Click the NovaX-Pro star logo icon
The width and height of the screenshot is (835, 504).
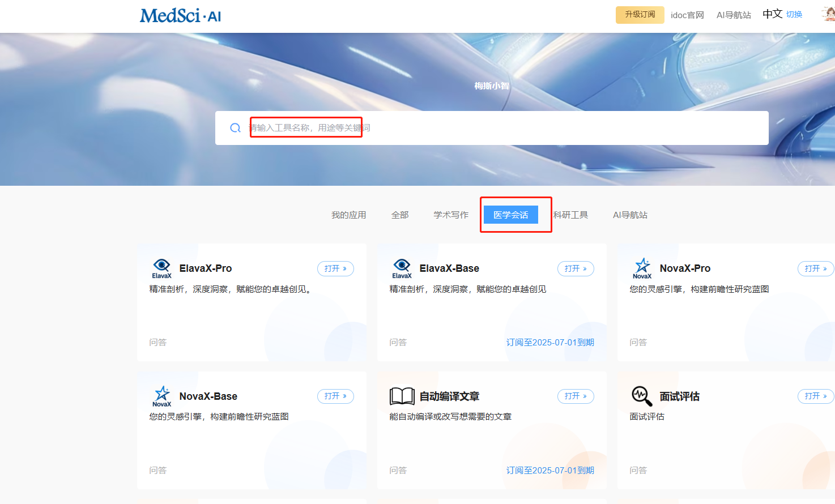pos(642,268)
